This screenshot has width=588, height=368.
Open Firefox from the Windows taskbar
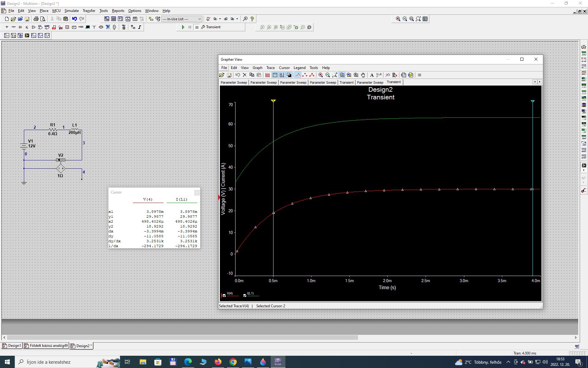point(218,362)
